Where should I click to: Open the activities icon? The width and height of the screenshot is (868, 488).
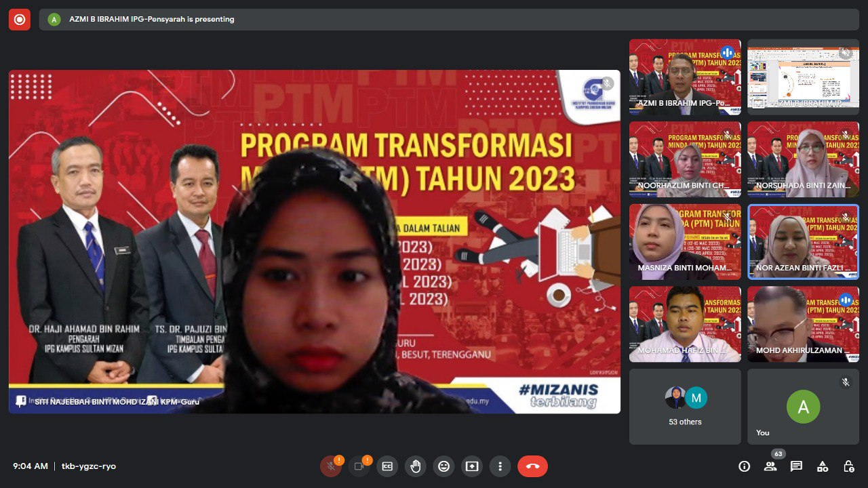[x=823, y=466]
